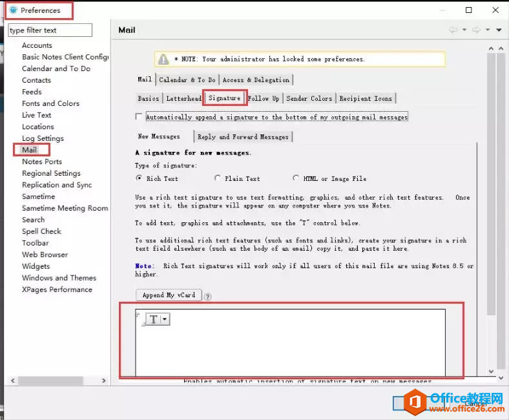Select Regional Settings preference page

51,173
